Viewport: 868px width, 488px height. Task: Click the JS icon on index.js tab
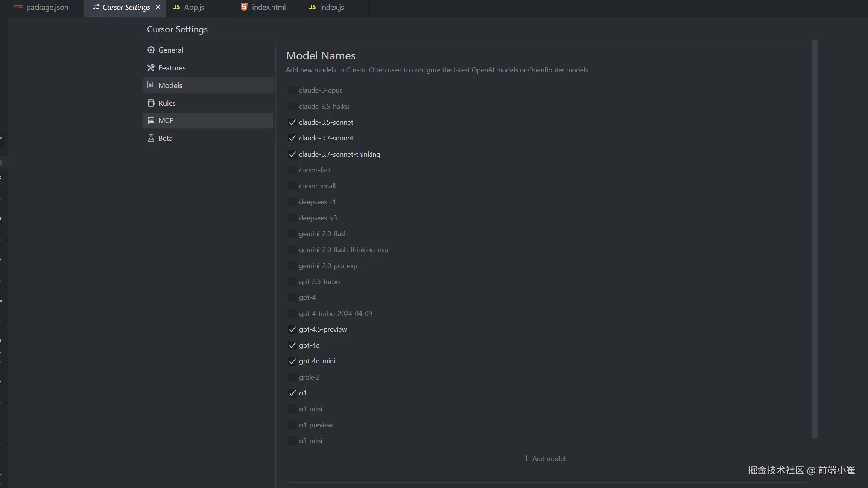coord(312,7)
